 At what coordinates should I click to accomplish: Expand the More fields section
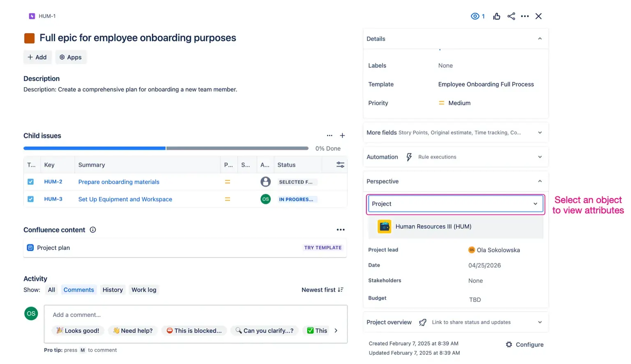540,133
